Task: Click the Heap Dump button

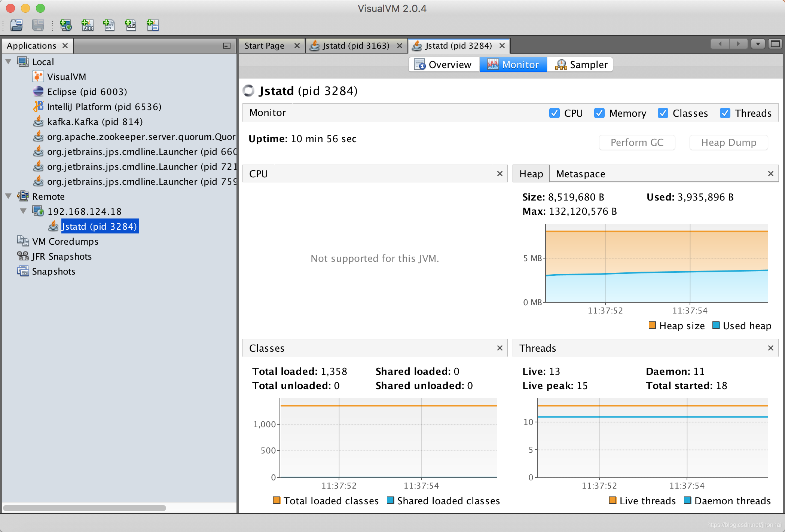Action: point(728,143)
